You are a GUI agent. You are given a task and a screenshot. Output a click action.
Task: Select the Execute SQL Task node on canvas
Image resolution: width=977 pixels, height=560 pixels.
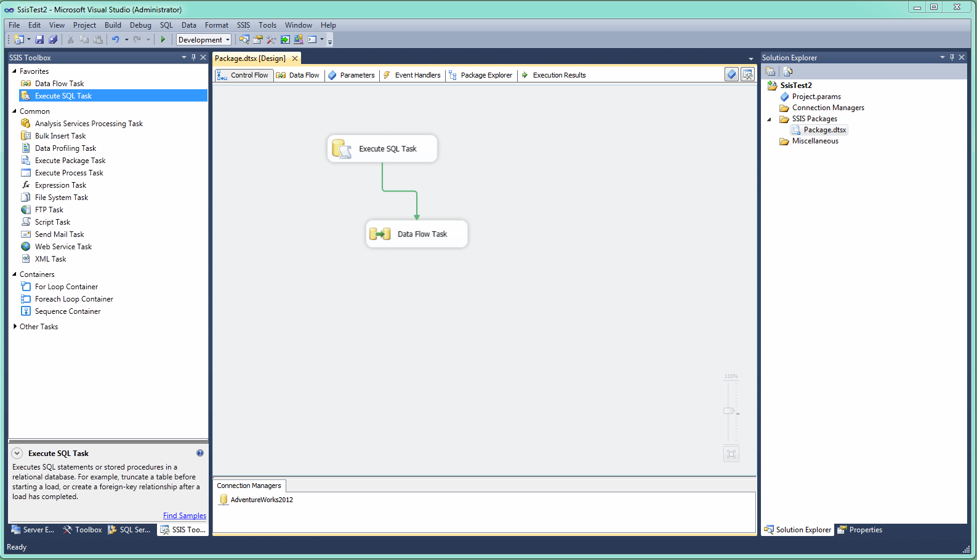pos(382,148)
